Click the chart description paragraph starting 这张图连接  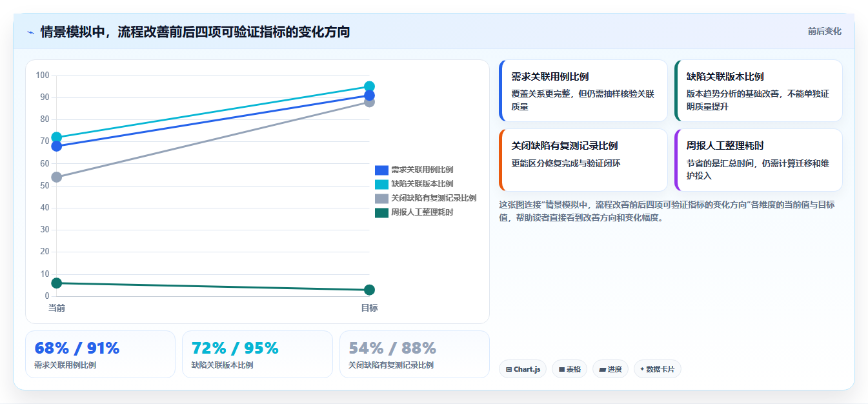(667, 211)
